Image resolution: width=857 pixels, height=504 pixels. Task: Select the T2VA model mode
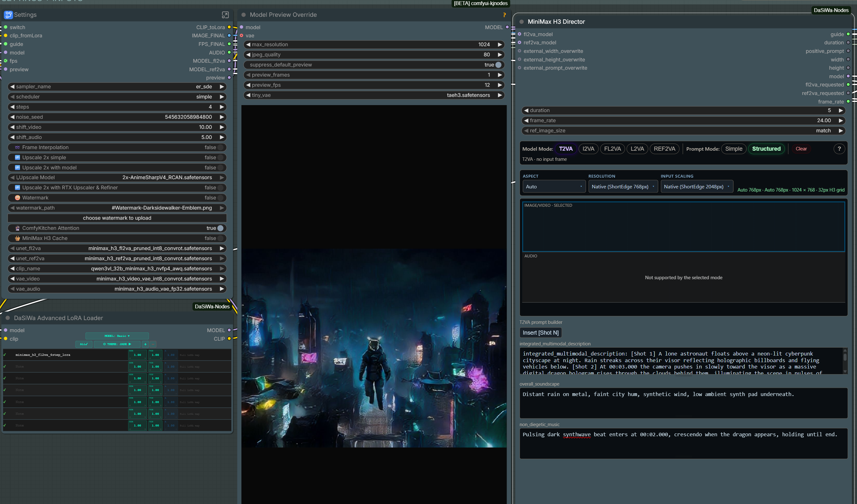point(566,149)
